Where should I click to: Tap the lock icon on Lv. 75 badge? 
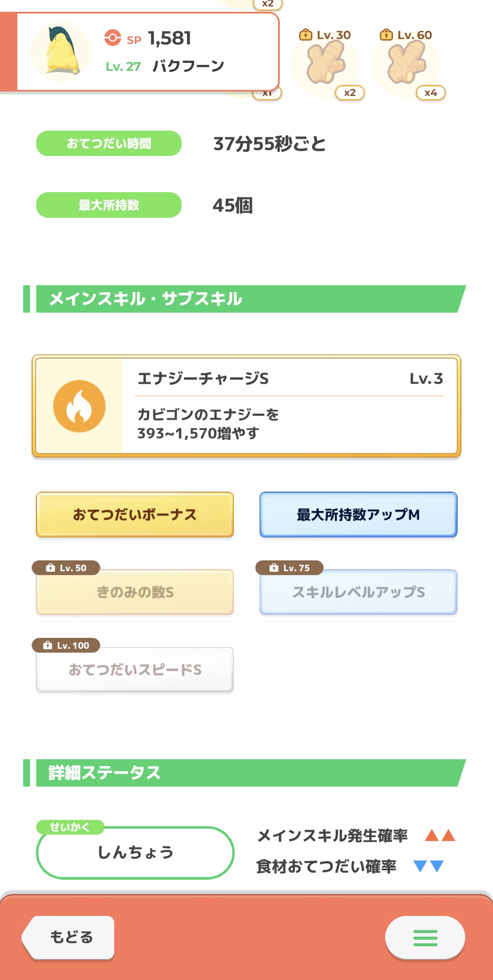pos(274,568)
